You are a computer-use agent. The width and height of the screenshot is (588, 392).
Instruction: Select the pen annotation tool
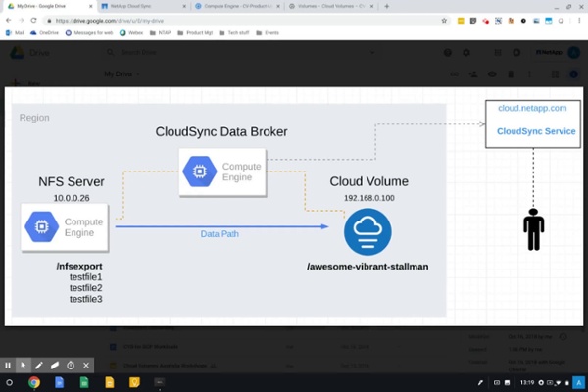(x=39, y=365)
